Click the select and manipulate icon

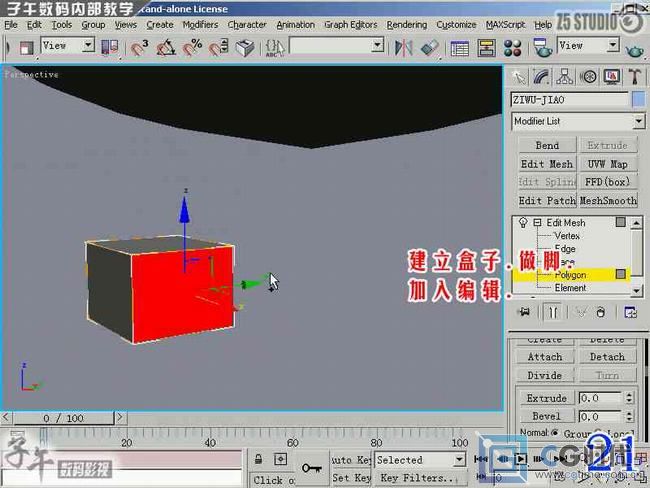coord(245,48)
